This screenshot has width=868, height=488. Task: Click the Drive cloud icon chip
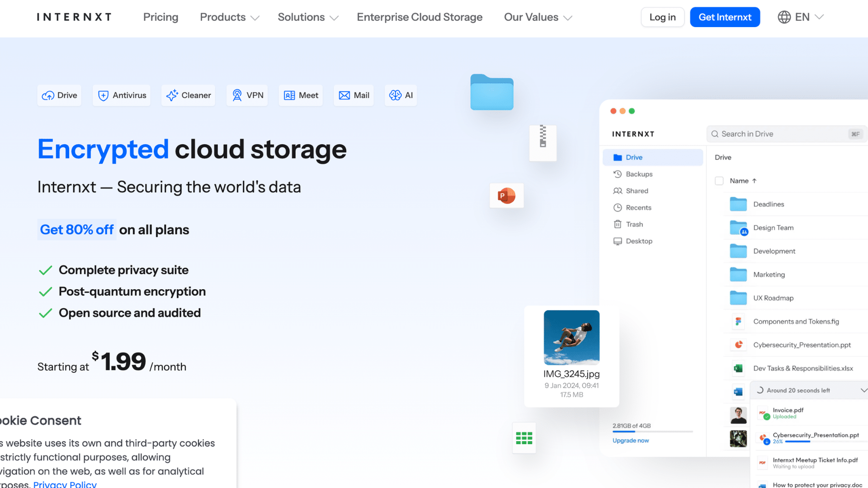pyautogui.click(x=59, y=95)
